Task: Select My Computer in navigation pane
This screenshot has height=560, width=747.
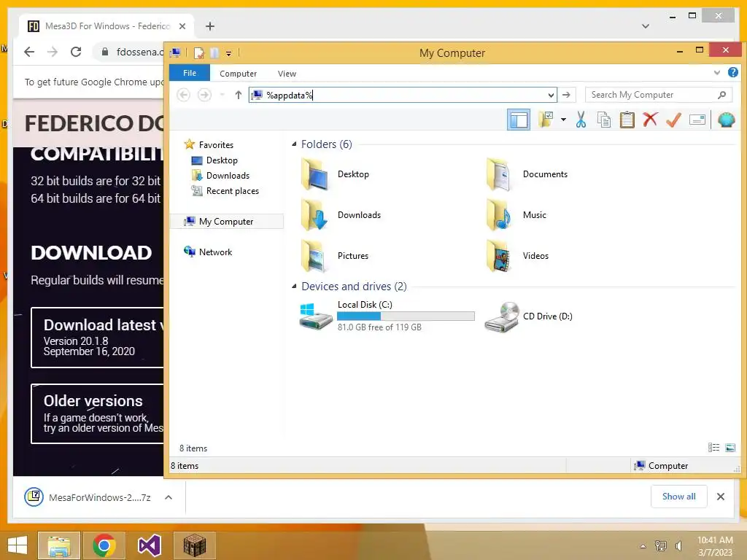Action: (x=227, y=222)
